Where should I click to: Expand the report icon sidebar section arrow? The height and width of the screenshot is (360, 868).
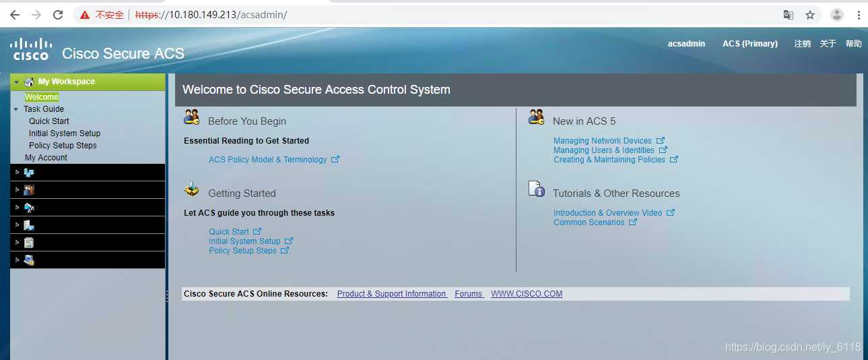17,243
